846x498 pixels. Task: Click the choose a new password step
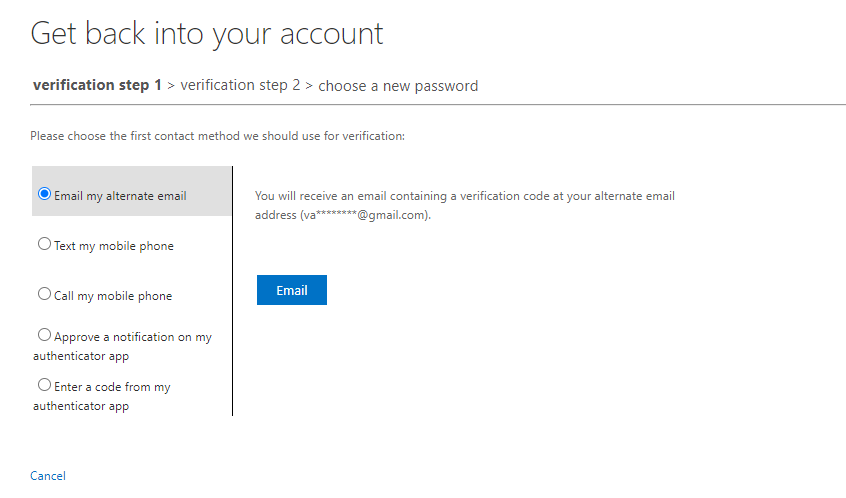point(398,86)
